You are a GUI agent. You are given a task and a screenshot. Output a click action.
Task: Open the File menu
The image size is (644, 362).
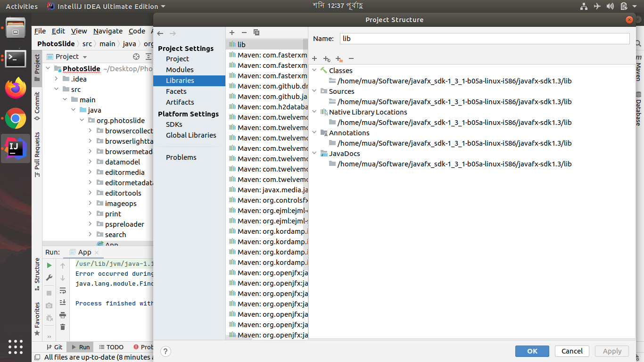pos(40,31)
